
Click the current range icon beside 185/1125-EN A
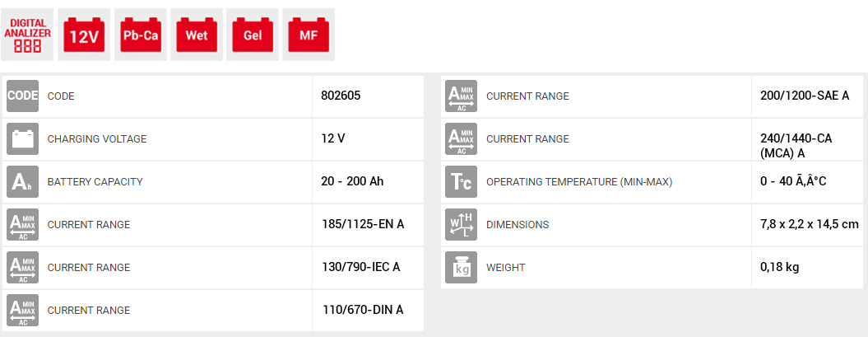pos(23,224)
